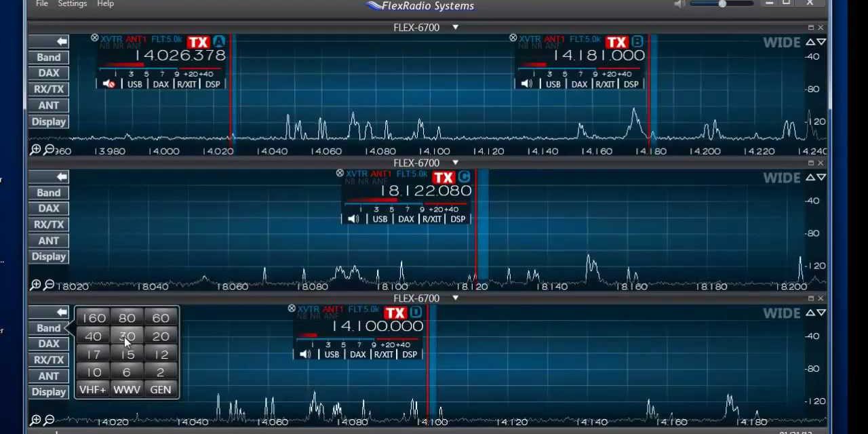Click slice A frequency 14.026.378

pos(180,56)
